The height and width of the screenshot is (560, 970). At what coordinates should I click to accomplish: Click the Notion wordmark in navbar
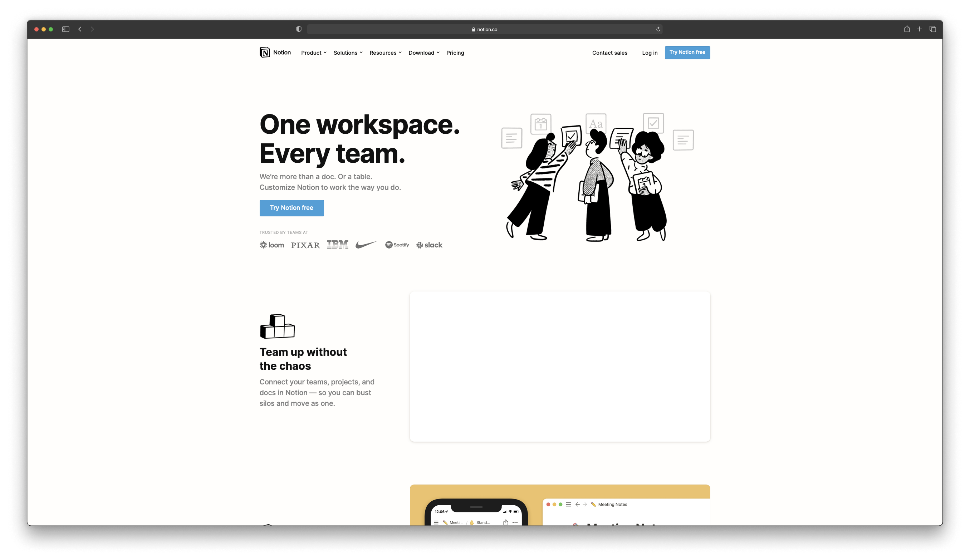(282, 52)
